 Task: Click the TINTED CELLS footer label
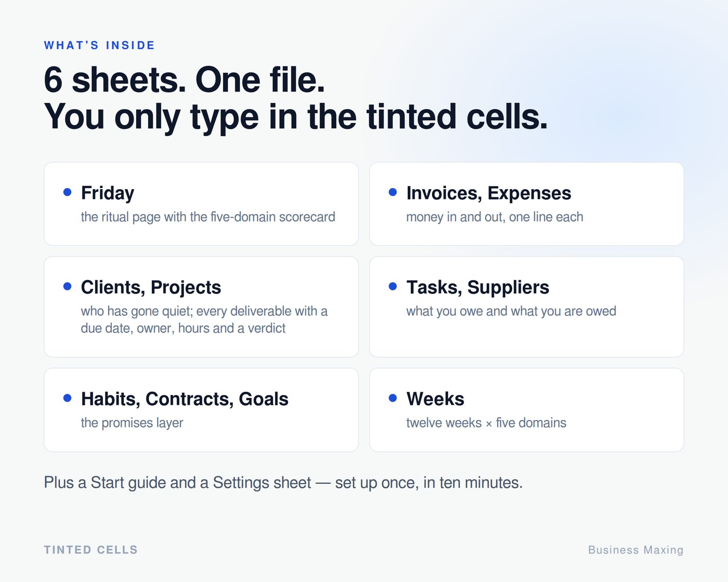(x=91, y=550)
